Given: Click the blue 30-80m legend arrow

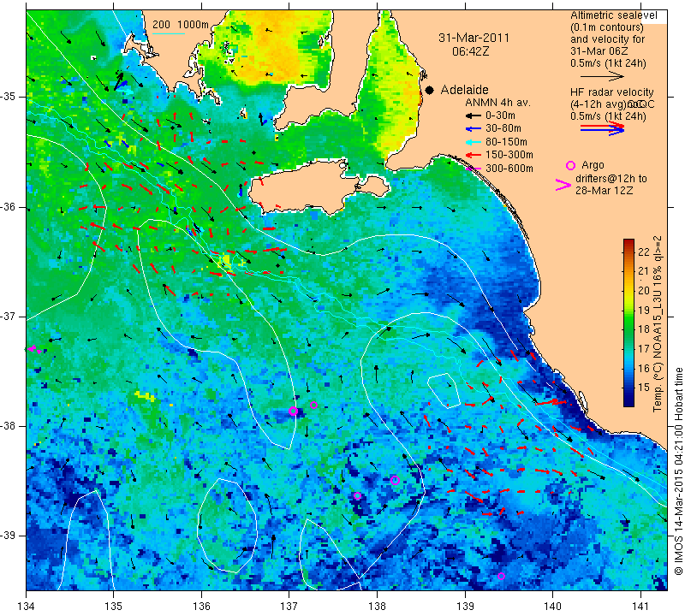Looking at the screenshot, I should [473, 129].
